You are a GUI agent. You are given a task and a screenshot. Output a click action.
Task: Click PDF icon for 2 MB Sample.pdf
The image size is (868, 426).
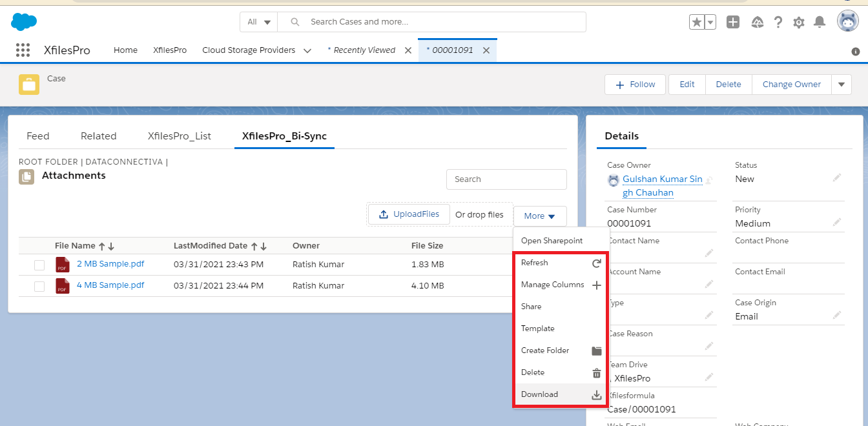[62, 265]
